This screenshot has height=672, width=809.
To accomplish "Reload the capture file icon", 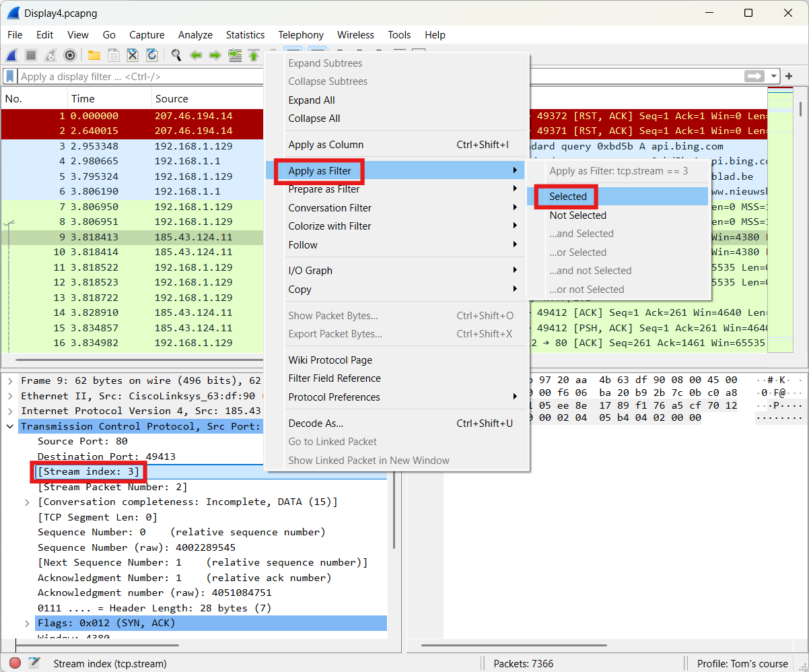I will 152,55.
